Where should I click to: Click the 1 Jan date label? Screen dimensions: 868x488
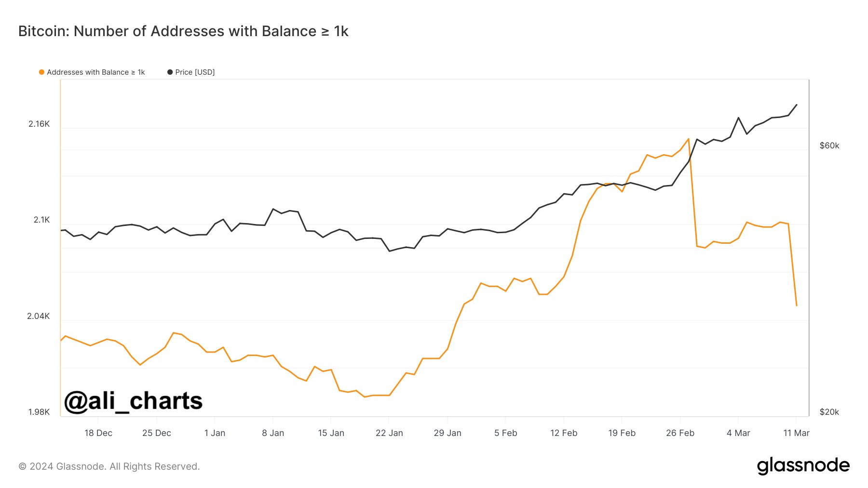coord(215,433)
